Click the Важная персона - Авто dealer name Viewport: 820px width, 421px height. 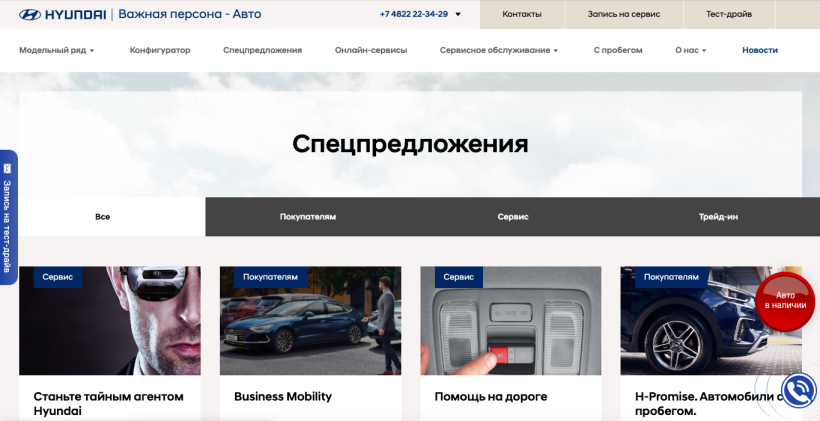(x=190, y=14)
